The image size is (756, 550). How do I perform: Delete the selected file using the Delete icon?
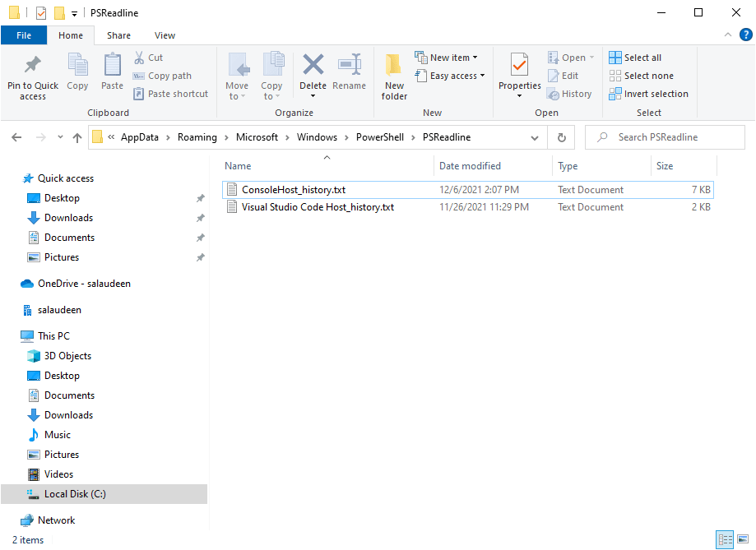313,72
